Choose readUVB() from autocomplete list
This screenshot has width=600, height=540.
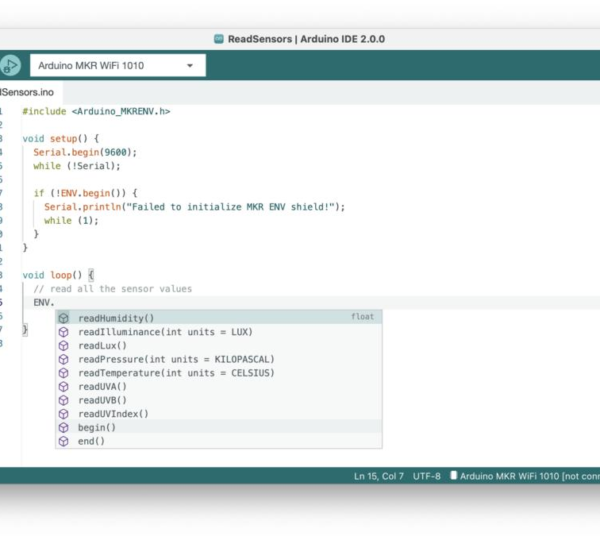click(x=219, y=400)
